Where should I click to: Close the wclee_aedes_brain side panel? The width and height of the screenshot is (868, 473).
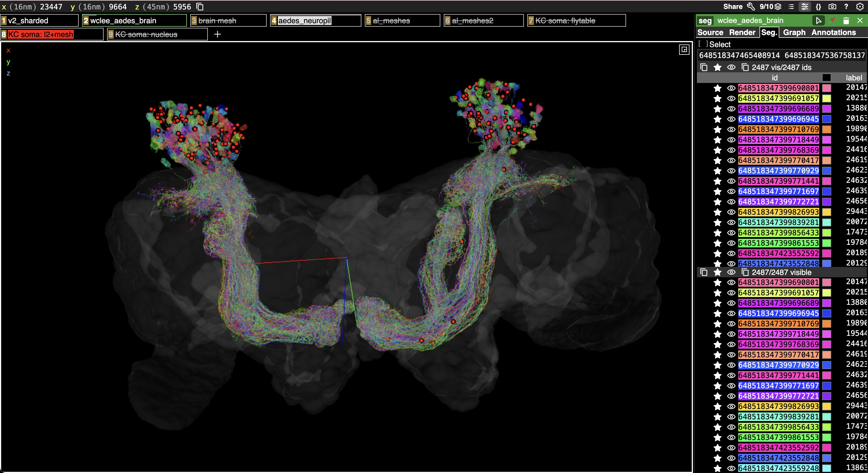click(860, 21)
